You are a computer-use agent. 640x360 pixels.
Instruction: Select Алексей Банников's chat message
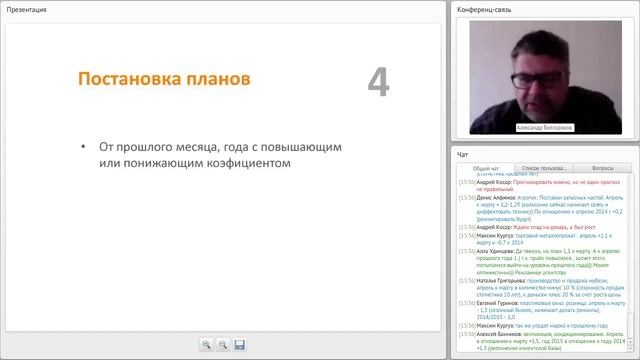[x=542, y=341]
